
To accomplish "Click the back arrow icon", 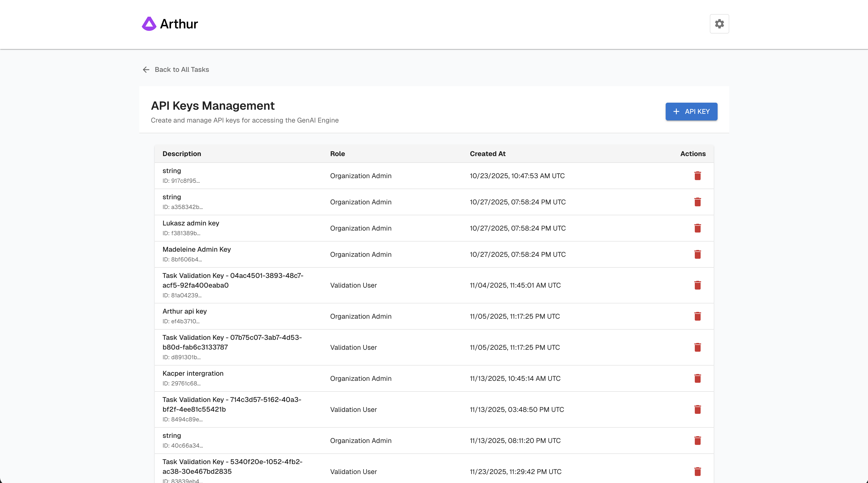I will pyautogui.click(x=146, y=69).
